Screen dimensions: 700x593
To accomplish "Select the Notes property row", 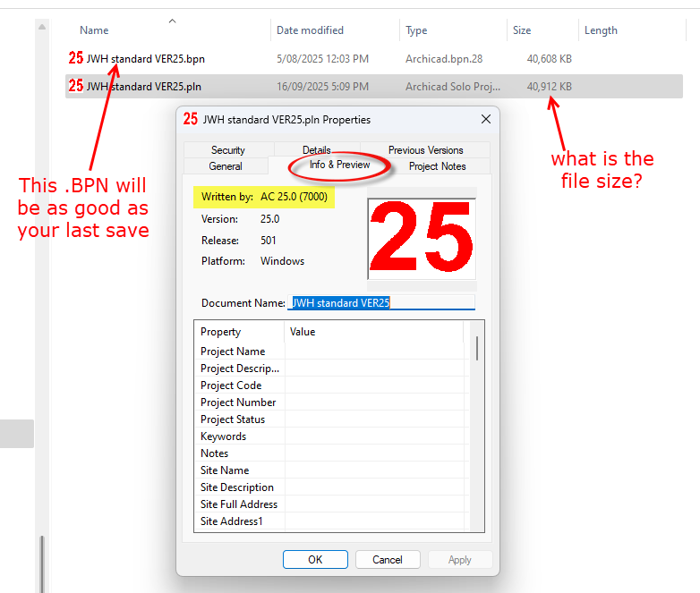I will tap(331, 453).
